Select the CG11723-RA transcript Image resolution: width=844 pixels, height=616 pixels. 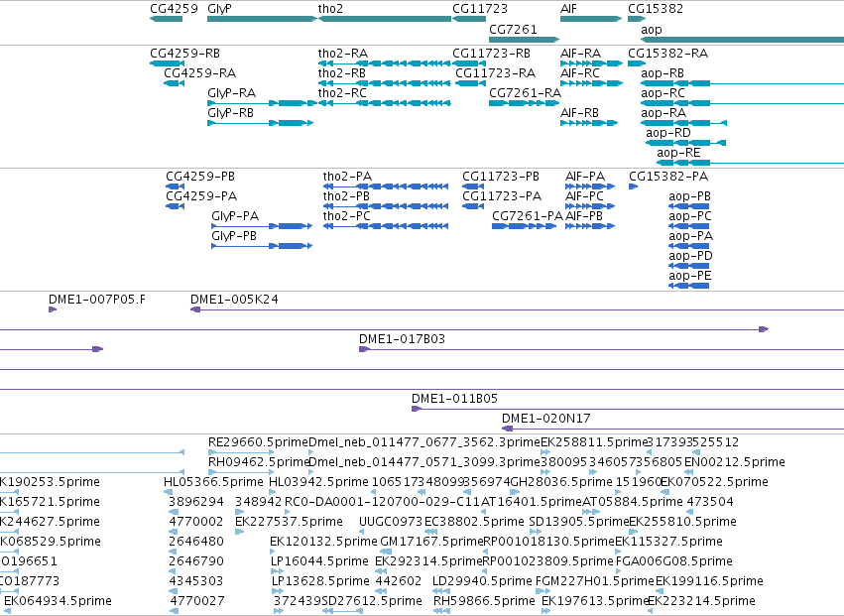[x=496, y=73]
